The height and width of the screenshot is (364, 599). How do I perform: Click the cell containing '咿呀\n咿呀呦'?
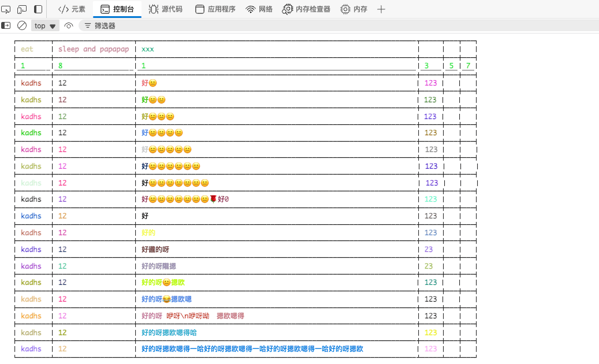[x=192, y=316]
